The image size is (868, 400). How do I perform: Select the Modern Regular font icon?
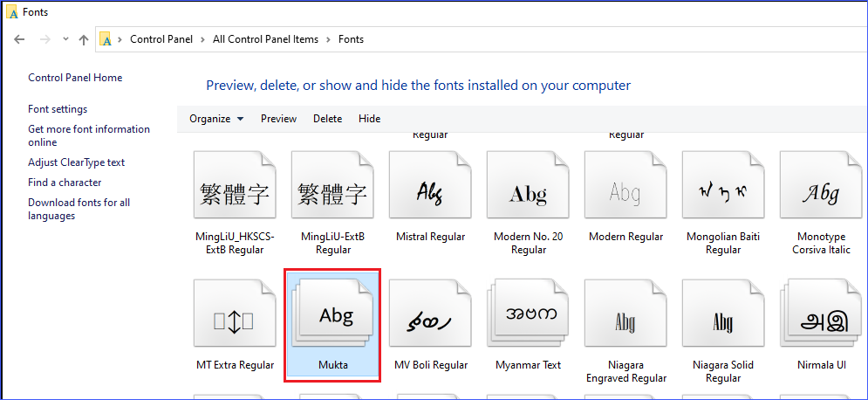click(x=625, y=185)
